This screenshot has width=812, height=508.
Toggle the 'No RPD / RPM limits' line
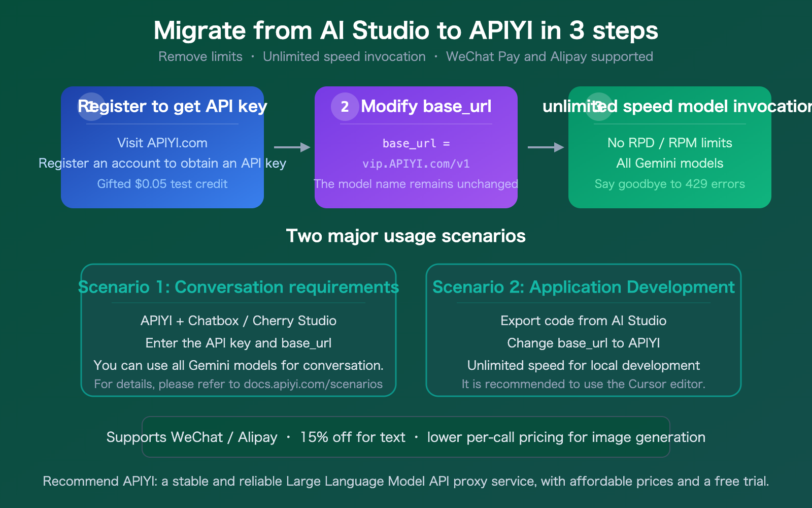670,143
